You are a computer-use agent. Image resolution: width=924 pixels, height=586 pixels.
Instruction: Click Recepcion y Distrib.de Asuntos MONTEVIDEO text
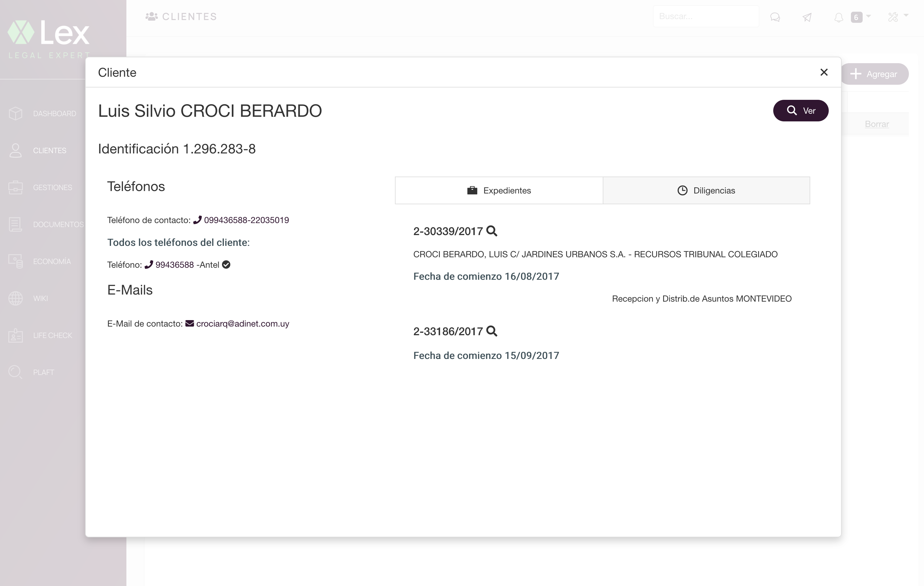tap(701, 299)
